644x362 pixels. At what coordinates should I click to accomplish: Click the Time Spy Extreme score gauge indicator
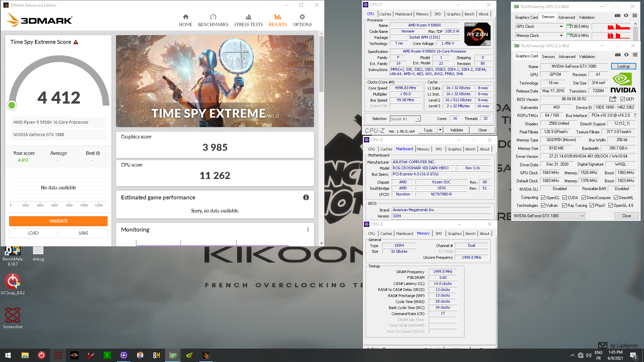pos(12,105)
